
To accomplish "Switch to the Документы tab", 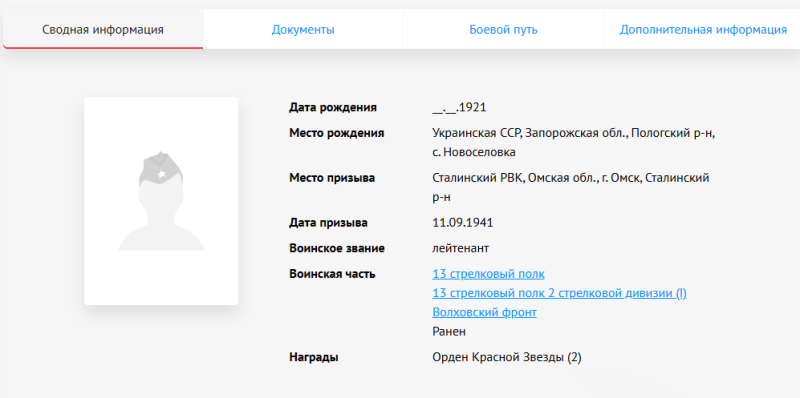I will point(303,30).
